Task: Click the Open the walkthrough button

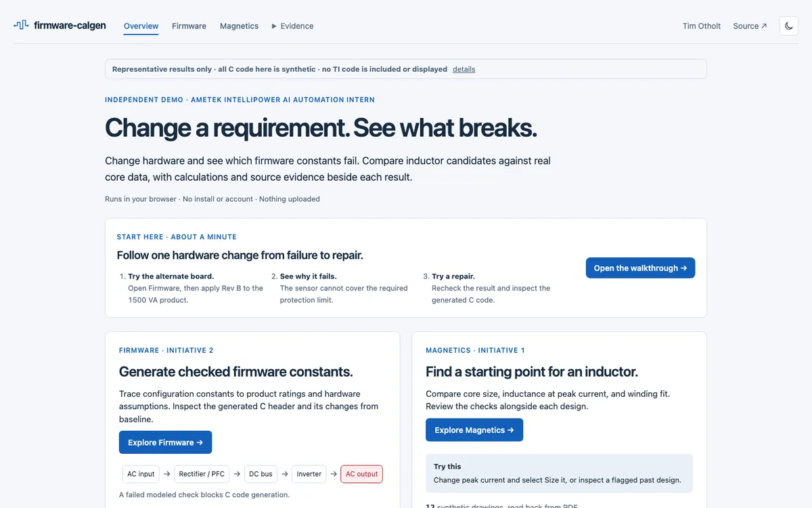Action: (x=640, y=268)
